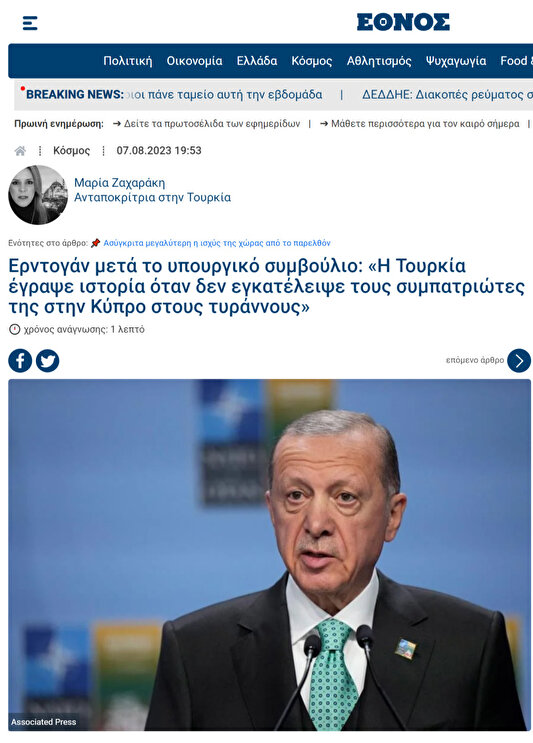Open the Ψυχαγωγία section
The height and width of the screenshot is (743, 533).
point(456,61)
